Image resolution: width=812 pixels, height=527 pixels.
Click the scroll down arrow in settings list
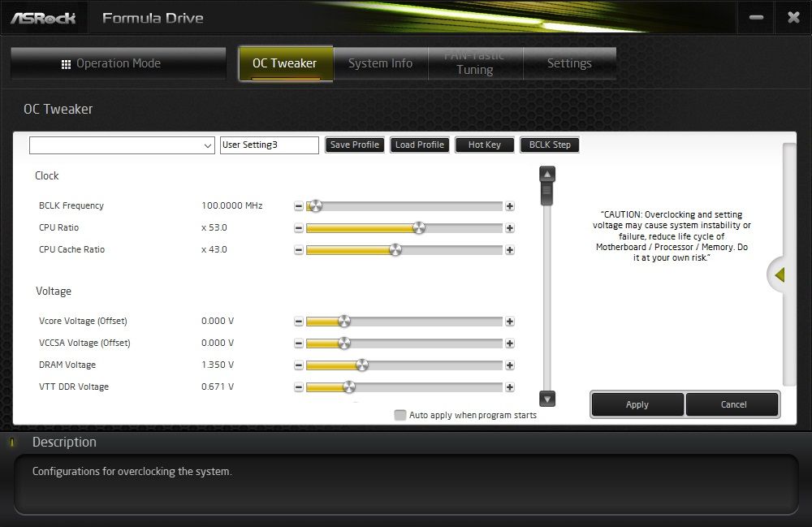(x=547, y=399)
